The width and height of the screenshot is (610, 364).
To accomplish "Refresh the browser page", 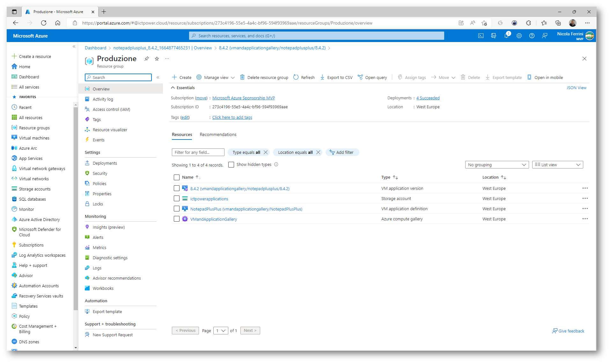I will click(x=44, y=23).
